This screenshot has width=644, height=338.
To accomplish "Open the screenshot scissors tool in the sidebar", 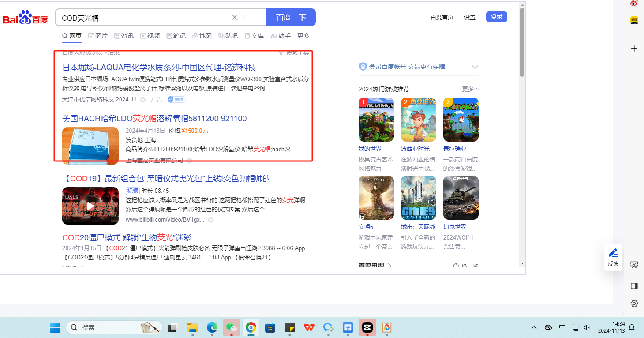I will coord(634,264).
